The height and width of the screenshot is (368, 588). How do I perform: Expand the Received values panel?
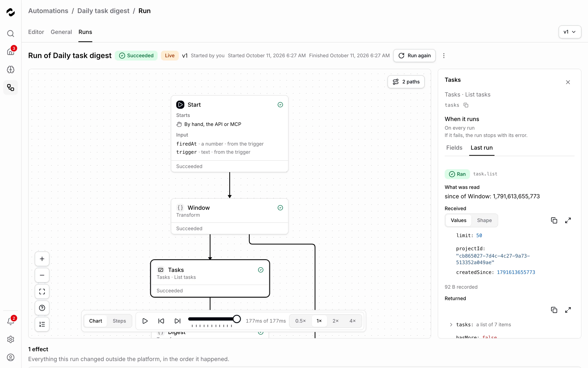point(568,221)
